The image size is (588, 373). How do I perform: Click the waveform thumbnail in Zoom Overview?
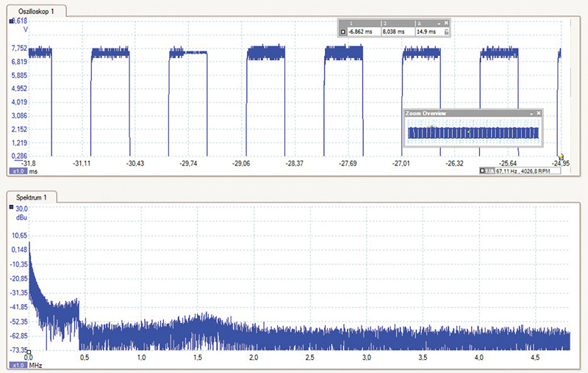coord(473,133)
